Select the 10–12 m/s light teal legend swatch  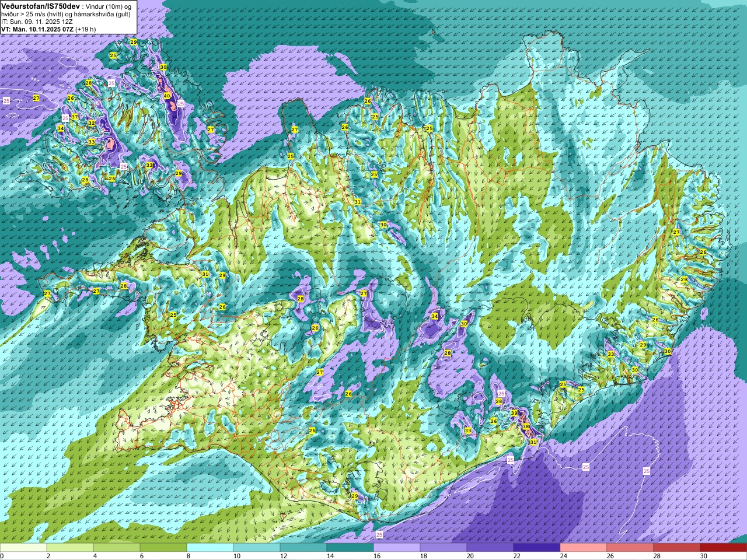tap(257, 548)
